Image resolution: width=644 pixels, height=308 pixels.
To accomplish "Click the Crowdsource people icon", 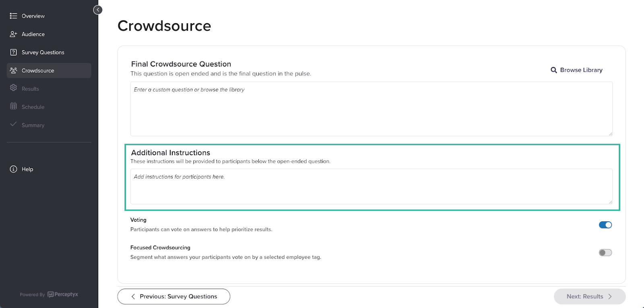I will (13, 71).
